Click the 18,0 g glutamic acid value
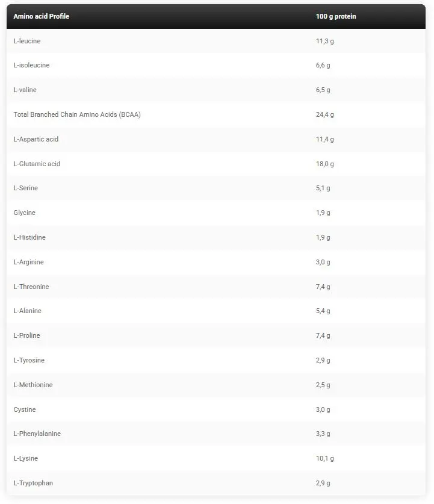Screen dimensions: 434x504 pos(325,164)
